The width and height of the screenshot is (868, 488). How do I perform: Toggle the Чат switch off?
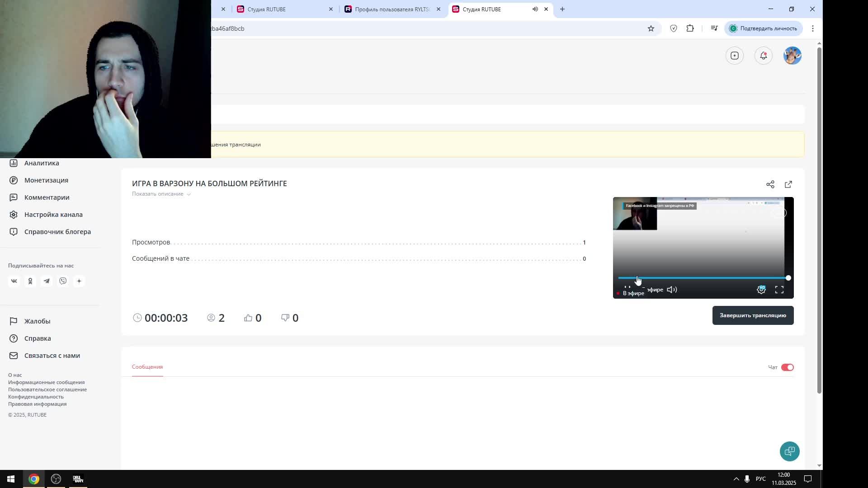(x=787, y=367)
